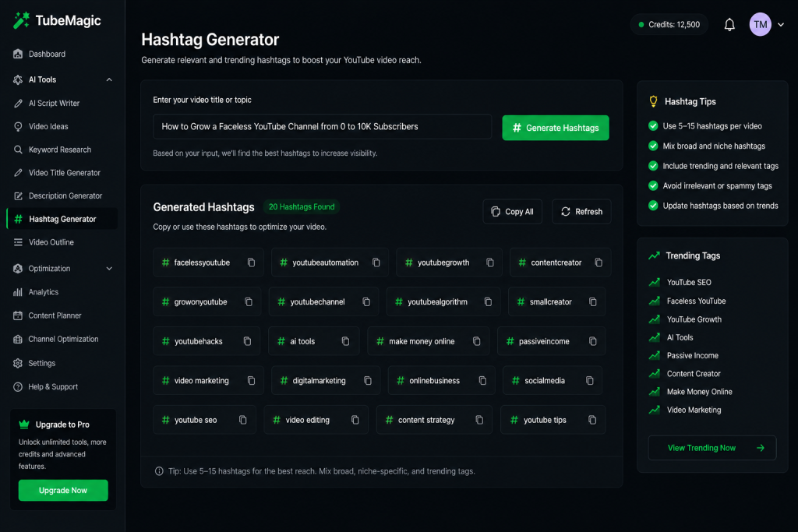Image resolution: width=798 pixels, height=532 pixels.
Task: Copy the youtubegrowth hashtag
Action: coord(490,262)
